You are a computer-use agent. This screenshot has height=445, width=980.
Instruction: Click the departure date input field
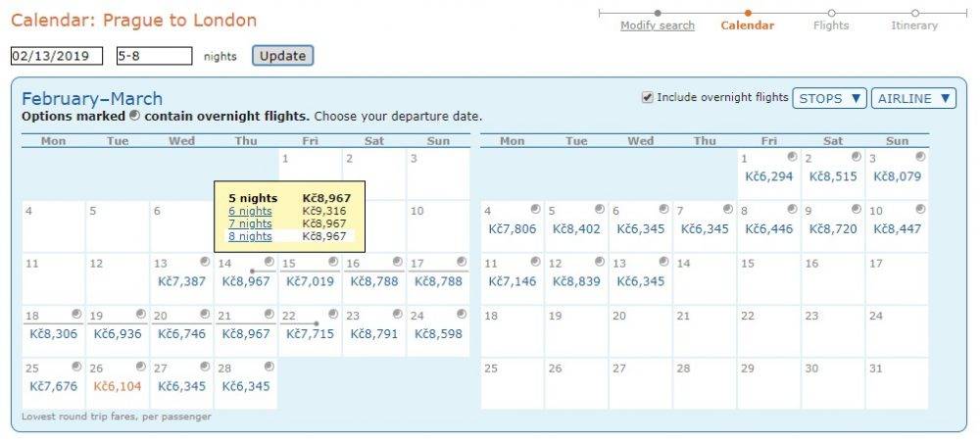[57, 56]
